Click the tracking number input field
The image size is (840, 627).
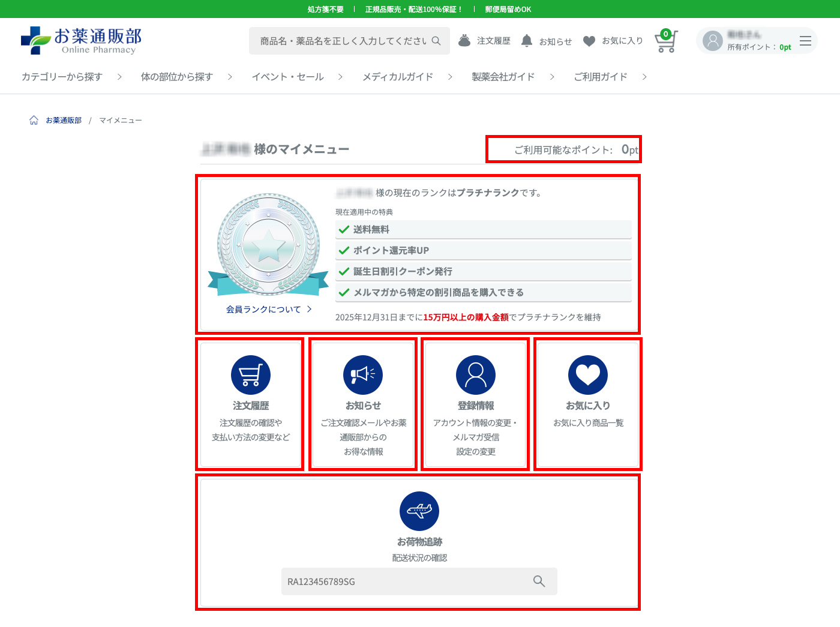click(x=408, y=581)
